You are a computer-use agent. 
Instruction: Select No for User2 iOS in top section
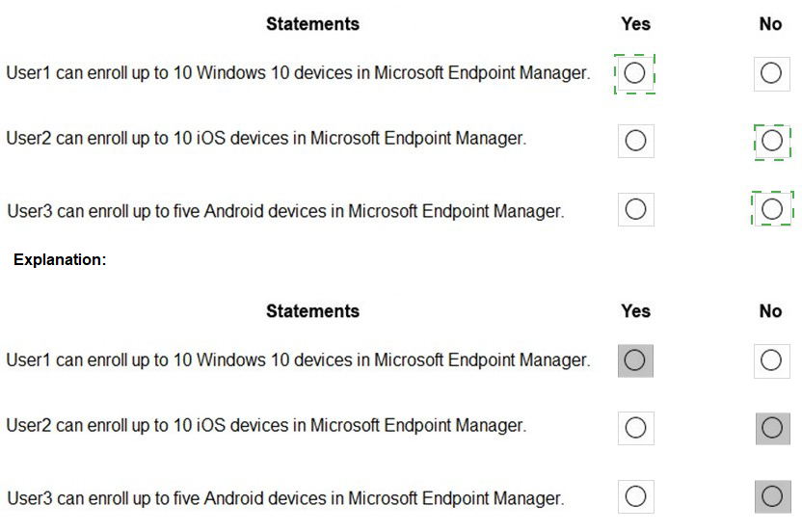(x=771, y=141)
